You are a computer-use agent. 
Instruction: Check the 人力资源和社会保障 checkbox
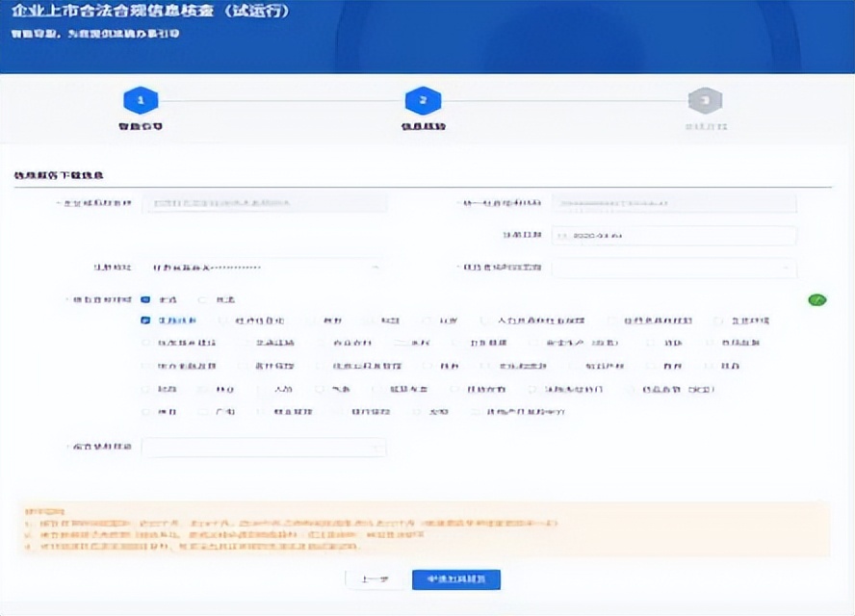click(488, 321)
